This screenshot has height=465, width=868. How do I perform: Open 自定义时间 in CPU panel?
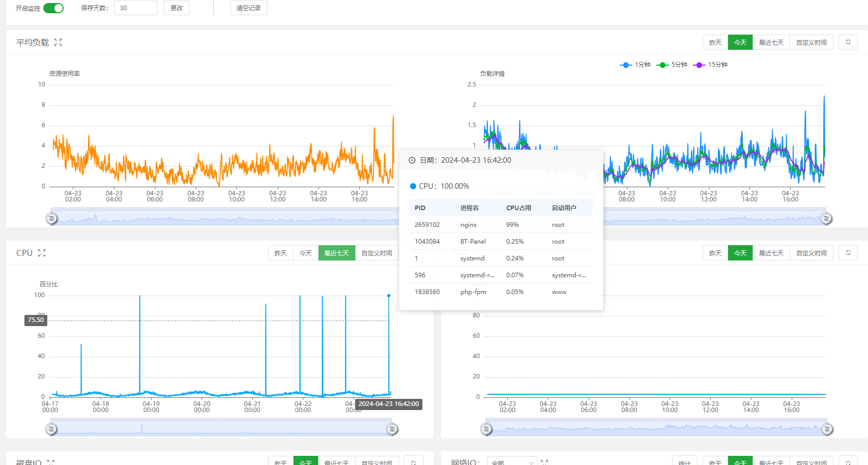[377, 253]
